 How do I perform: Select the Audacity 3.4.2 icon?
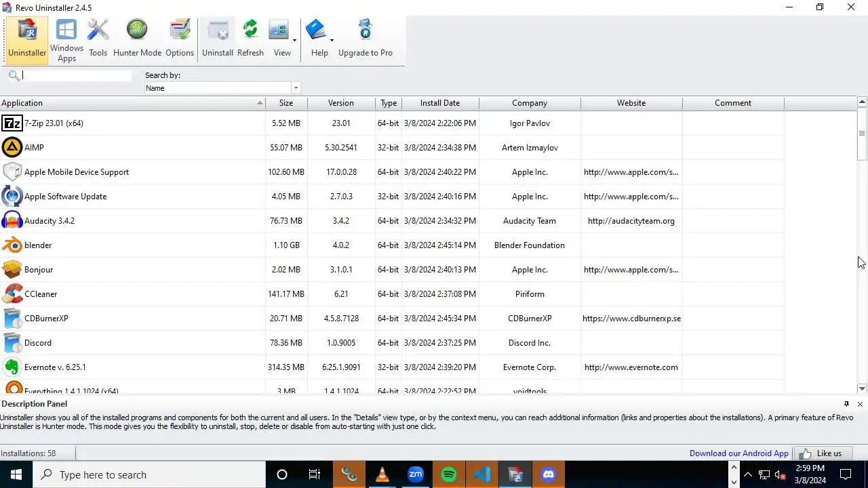(12, 221)
